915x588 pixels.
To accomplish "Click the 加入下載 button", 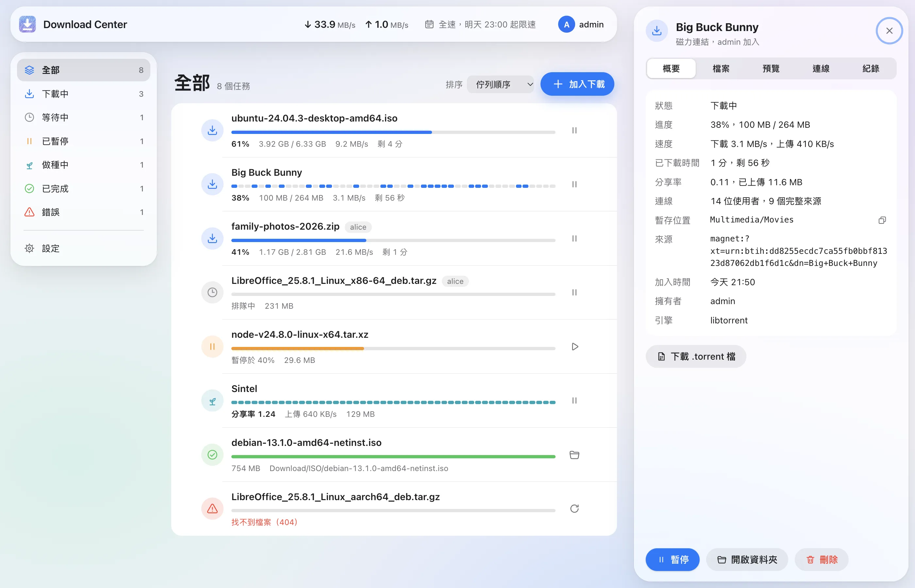I will click(577, 84).
